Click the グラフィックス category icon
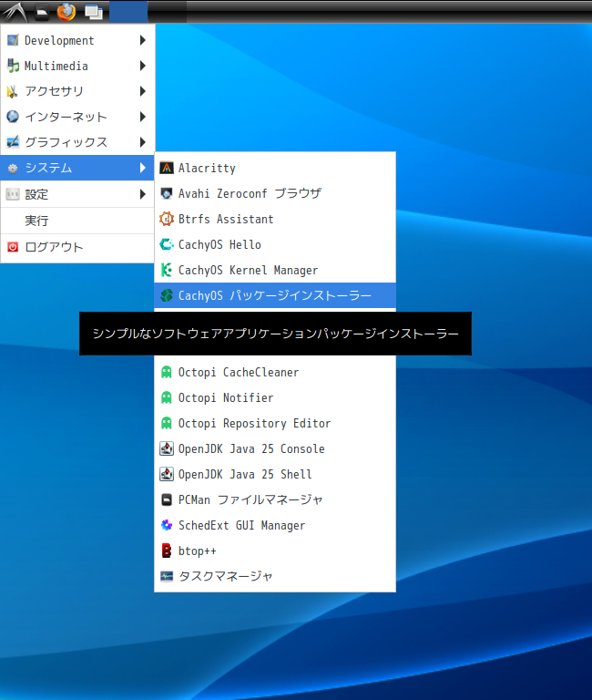This screenshot has width=592, height=700. click(13, 142)
